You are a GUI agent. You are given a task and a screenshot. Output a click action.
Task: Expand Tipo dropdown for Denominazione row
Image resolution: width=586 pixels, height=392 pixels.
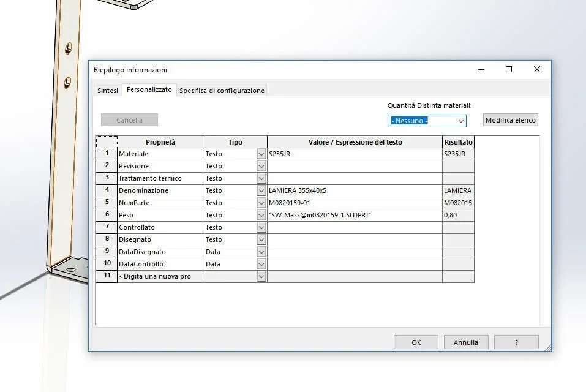pos(261,190)
